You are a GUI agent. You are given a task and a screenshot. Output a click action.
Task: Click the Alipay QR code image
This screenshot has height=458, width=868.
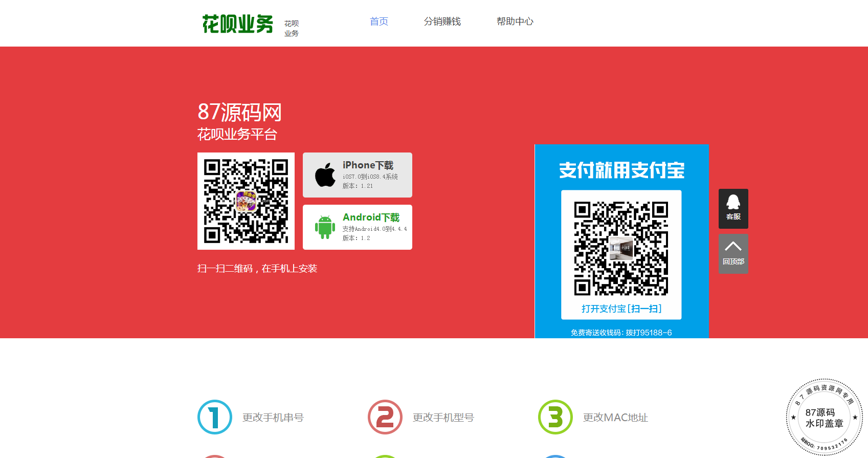[x=621, y=248]
